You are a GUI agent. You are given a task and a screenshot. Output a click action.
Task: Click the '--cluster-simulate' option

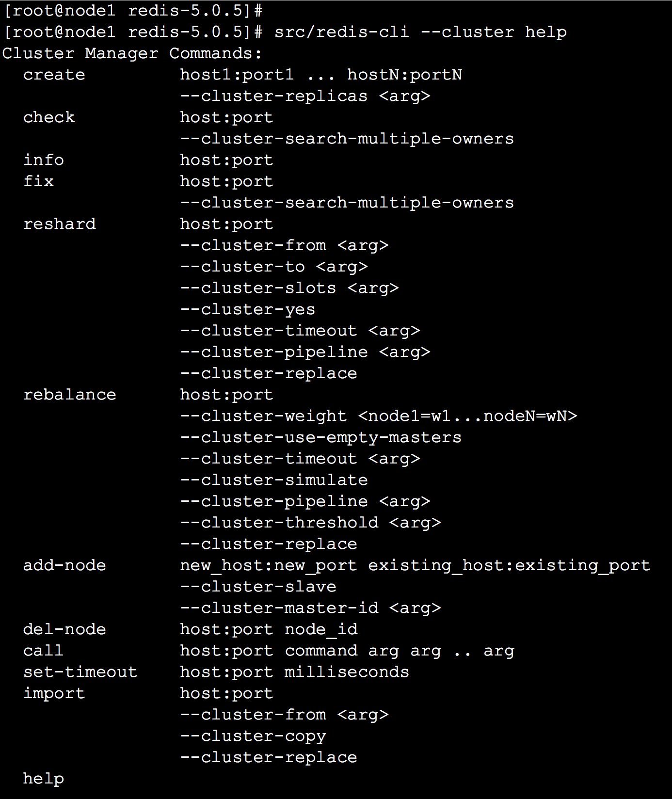point(274,480)
